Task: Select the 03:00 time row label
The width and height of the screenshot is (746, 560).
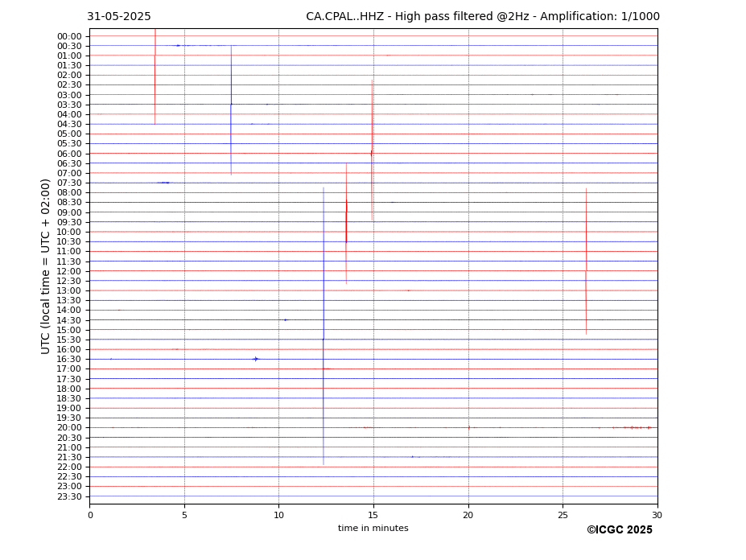Action: pos(69,95)
